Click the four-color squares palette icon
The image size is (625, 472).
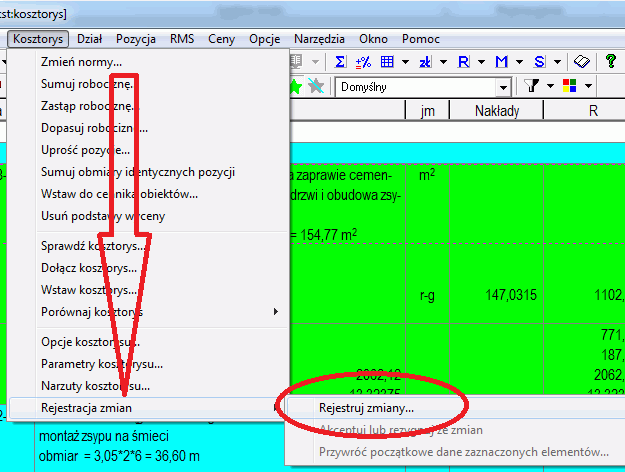[571, 87]
